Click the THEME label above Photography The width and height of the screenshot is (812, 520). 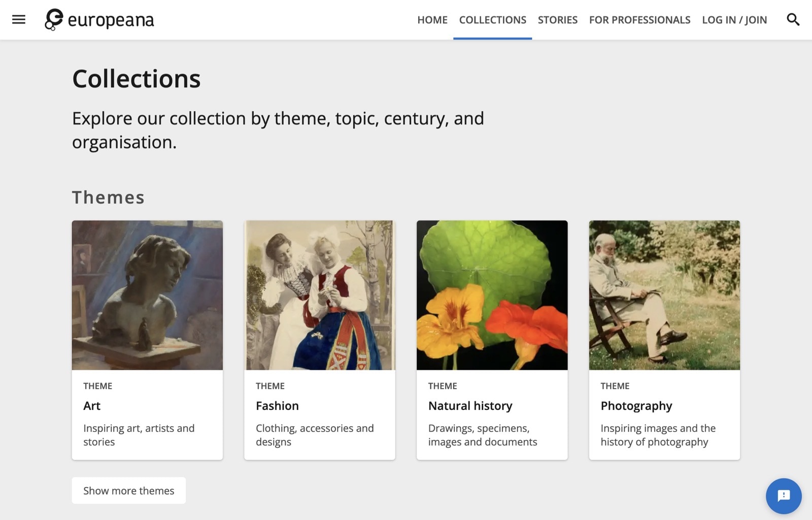(615, 386)
